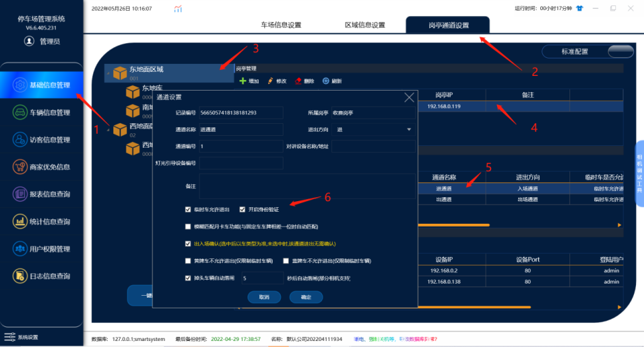Collapse the area 02 tree node
Image resolution: width=644 pixels, height=347 pixels.
(x=108, y=130)
